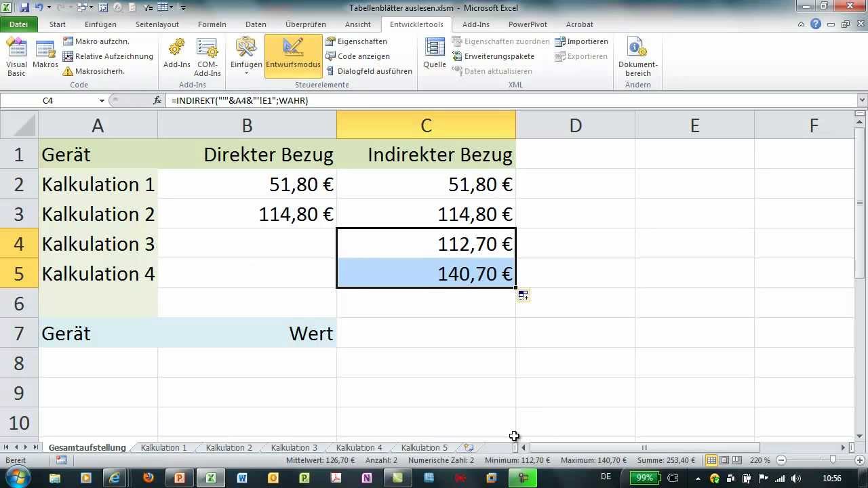
Task: Click the 220 % zoom level
Action: point(759,460)
